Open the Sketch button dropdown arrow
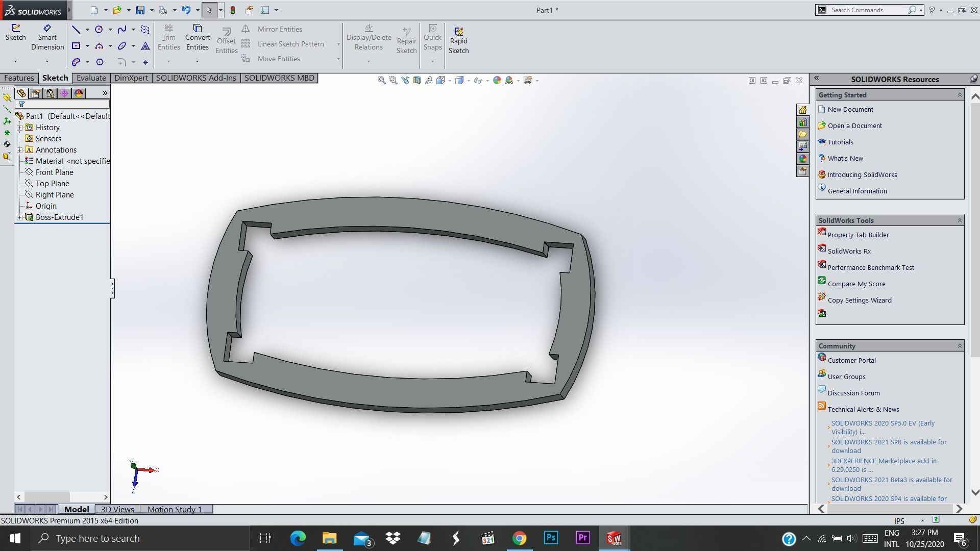The image size is (980, 551). coord(15,62)
